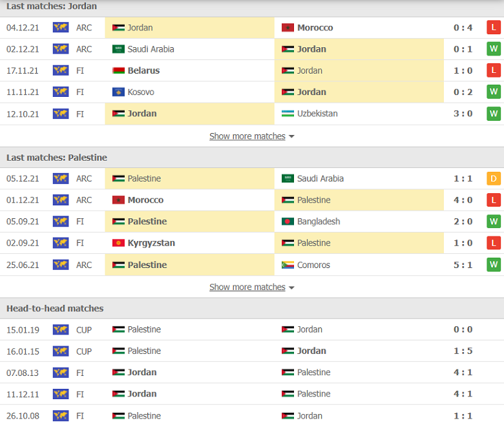Click the green W badge for Saudi Arabia vs Jordan
The width and height of the screenshot is (504, 425).
494,49
